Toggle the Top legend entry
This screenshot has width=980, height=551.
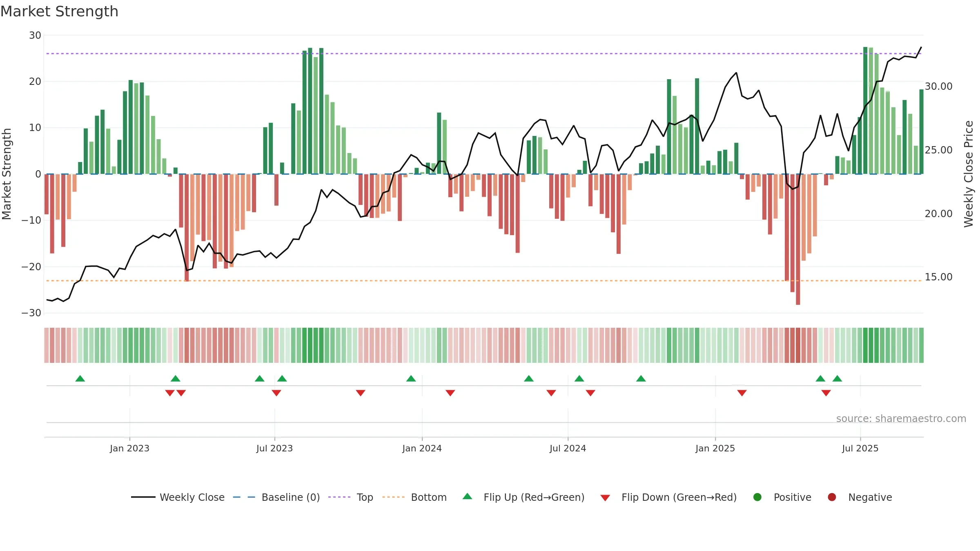point(351,497)
